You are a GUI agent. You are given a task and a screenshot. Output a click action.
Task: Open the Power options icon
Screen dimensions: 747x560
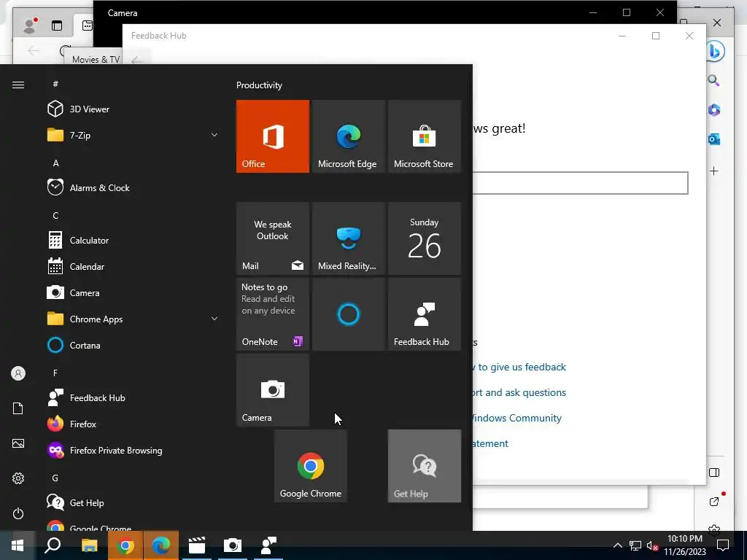(18, 513)
